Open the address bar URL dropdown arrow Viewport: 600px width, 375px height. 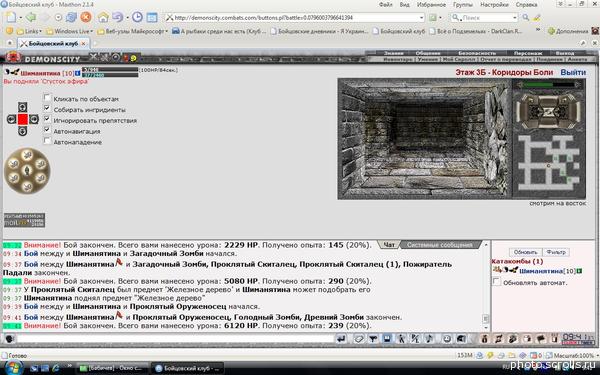(x=421, y=18)
